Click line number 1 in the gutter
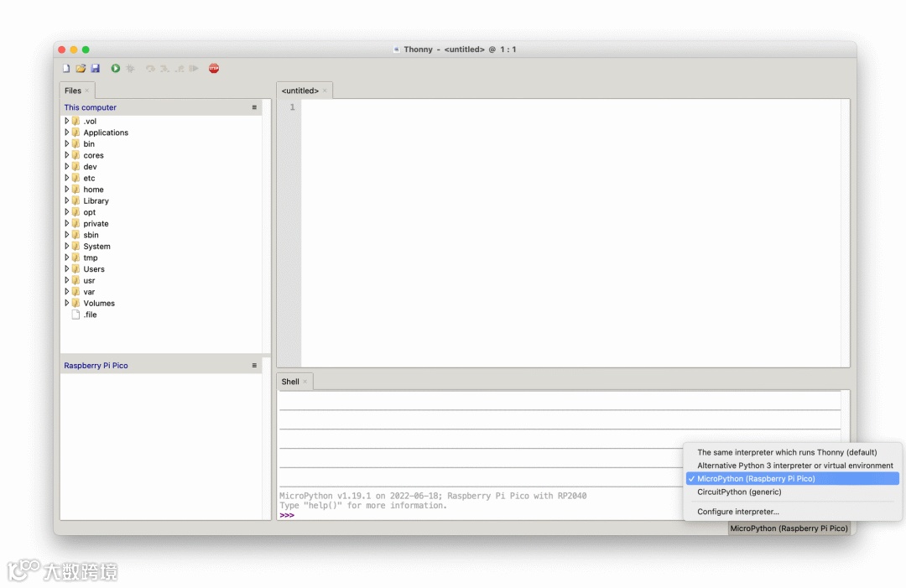The image size is (906, 588). pos(293,107)
